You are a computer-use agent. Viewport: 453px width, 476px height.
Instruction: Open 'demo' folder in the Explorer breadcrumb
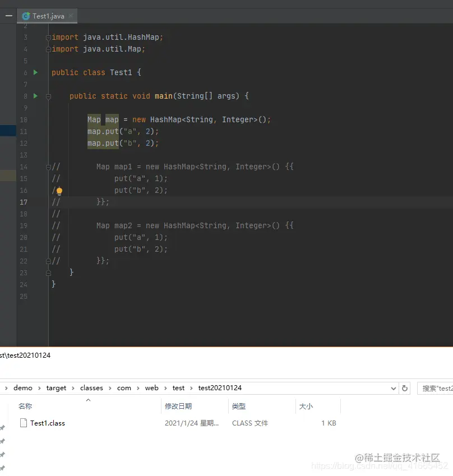23,388
